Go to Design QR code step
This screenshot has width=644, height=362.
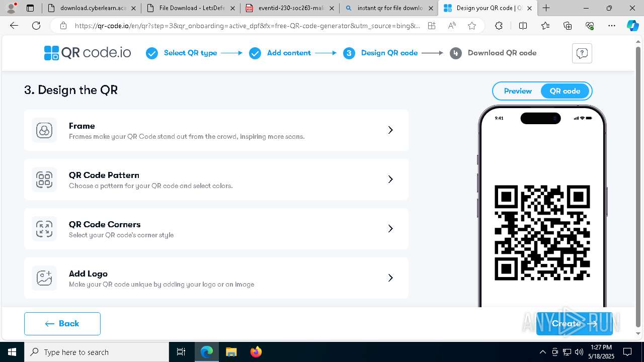[380, 53]
